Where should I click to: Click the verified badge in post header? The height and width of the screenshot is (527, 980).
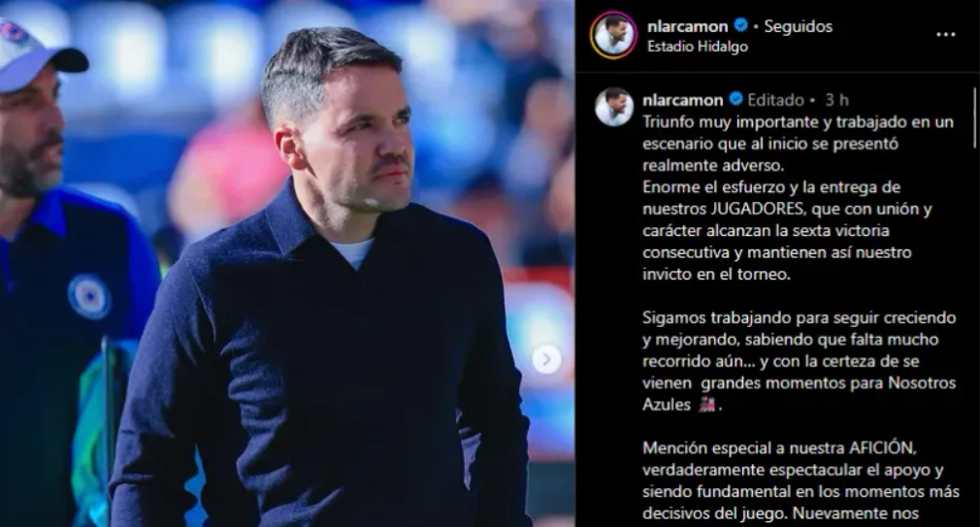pos(740,25)
